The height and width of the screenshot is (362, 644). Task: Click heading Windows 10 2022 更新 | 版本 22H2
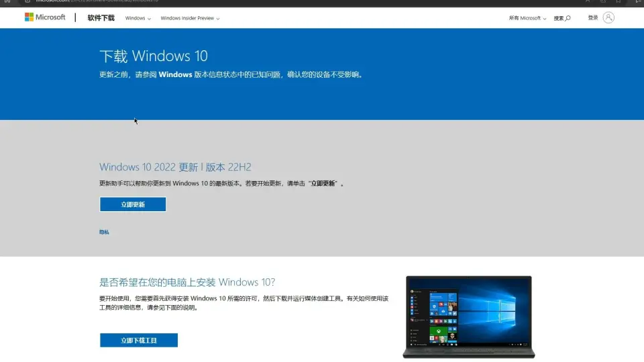[x=175, y=167]
